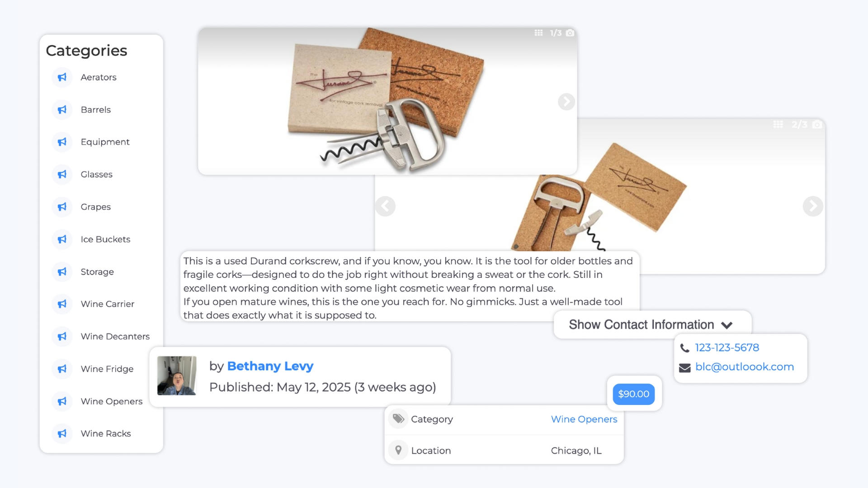Click the camera icon on second image
This screenshot has width=868, height=488.
click(x=817, y=124)
